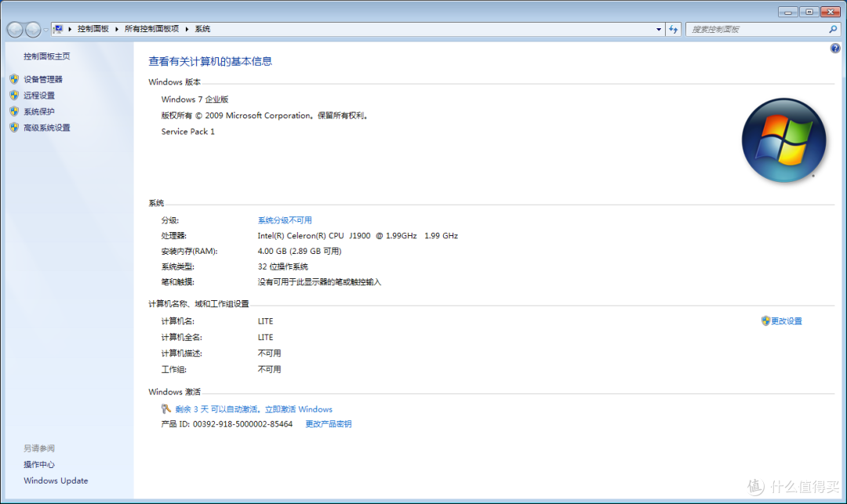This screenshot has width=847, height=504.
Task: Click the blue help question mark icon
Action: click(x=834, y=49)
